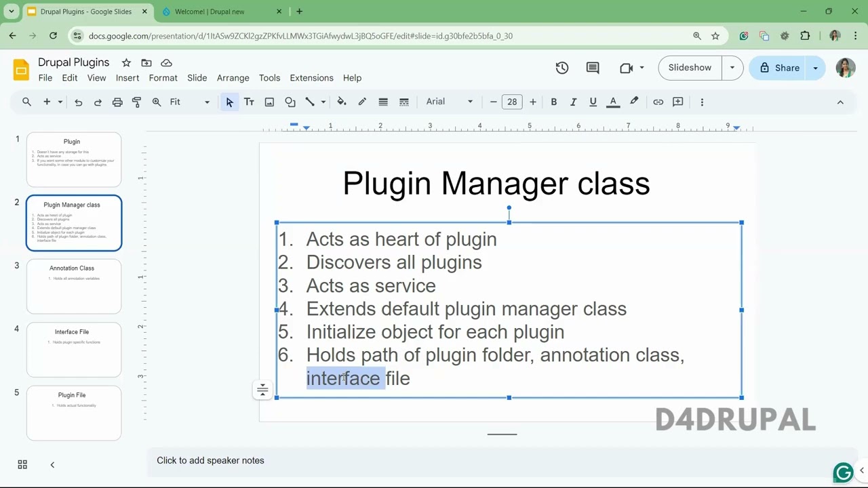Viewport: 868px width, 488px height.
Task: Open border color pencil icon
Action: pos(362,102)
